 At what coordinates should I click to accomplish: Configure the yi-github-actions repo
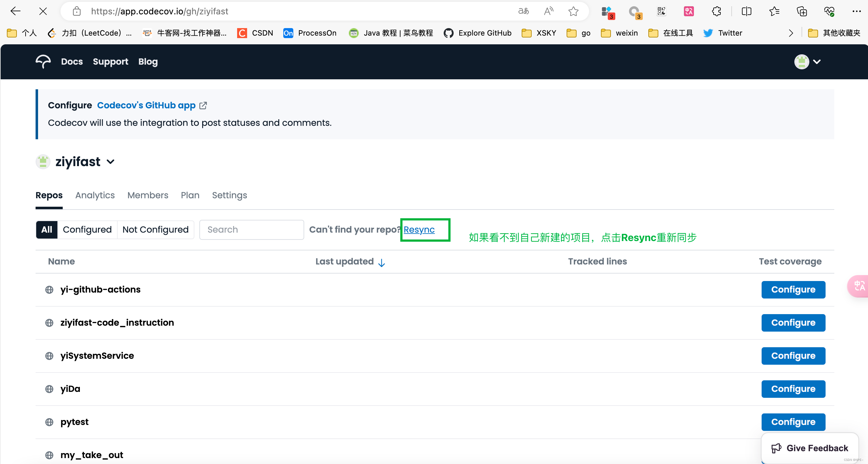[x=793, y=290]
